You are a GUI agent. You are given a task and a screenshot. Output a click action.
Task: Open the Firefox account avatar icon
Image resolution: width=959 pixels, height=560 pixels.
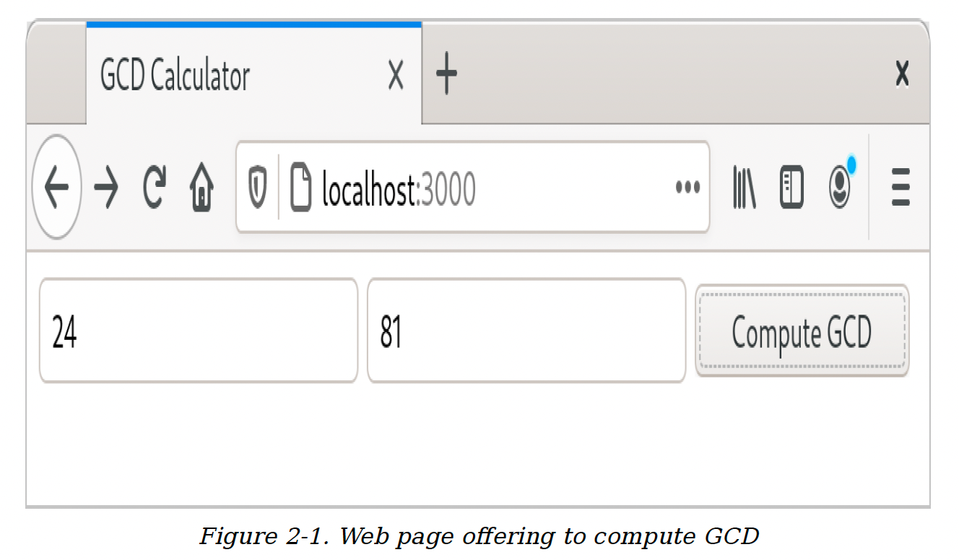click(x=841, y=188)
